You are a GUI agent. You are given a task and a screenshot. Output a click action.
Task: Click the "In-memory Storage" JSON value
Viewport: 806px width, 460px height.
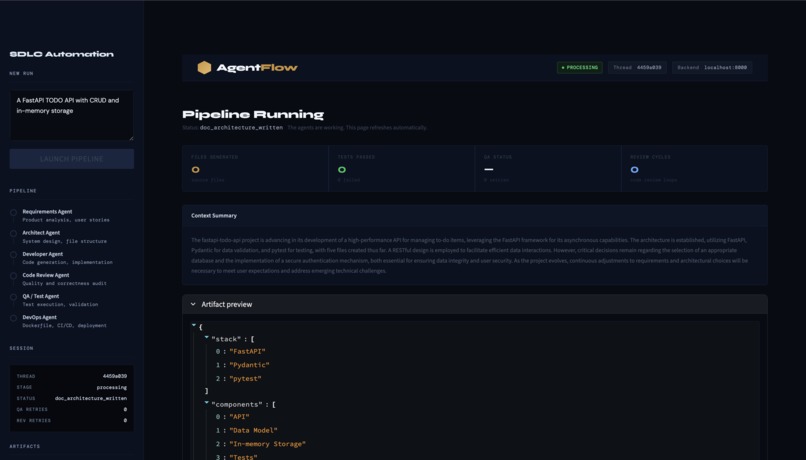point(267,444)
